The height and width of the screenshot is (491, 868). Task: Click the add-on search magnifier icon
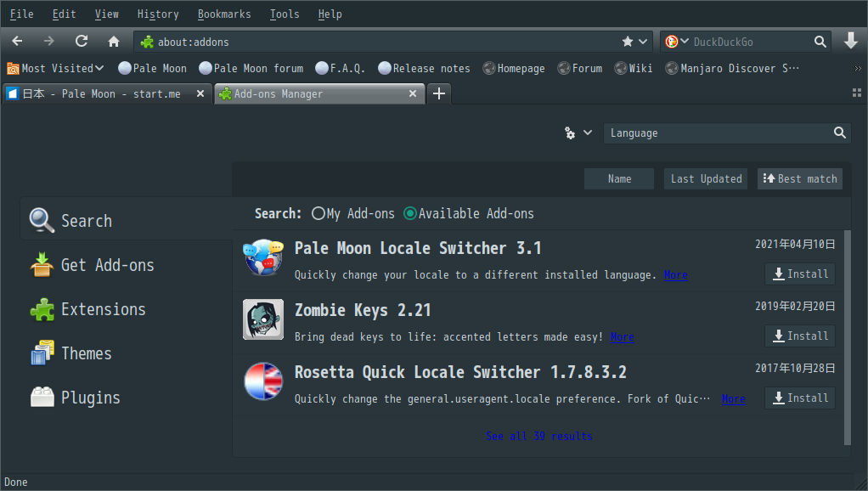(840, 133)
